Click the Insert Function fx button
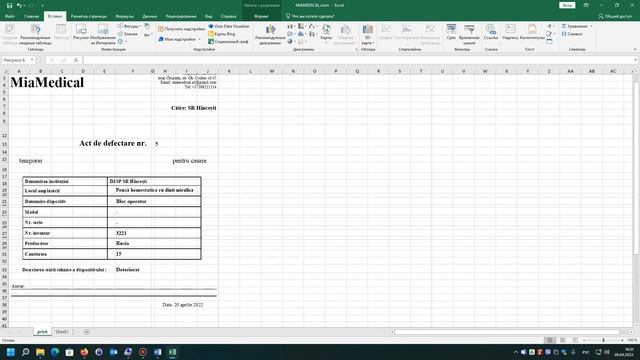This screenshot has height=360, width=640. click(76, 60)
